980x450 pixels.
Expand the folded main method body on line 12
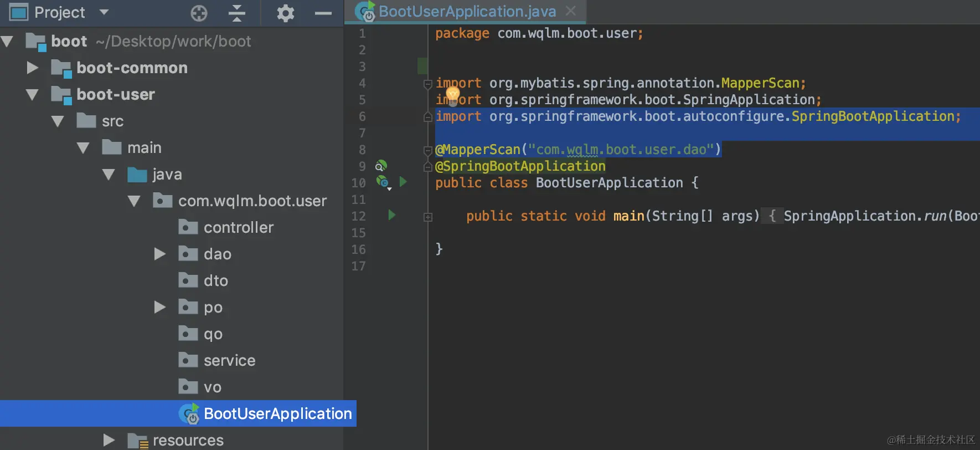pos(428,217)
